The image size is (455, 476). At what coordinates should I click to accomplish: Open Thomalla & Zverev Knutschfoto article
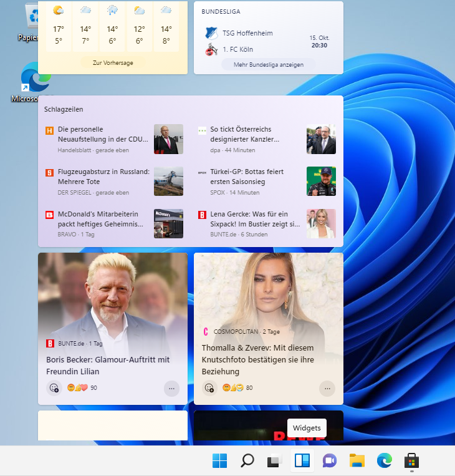258,359
